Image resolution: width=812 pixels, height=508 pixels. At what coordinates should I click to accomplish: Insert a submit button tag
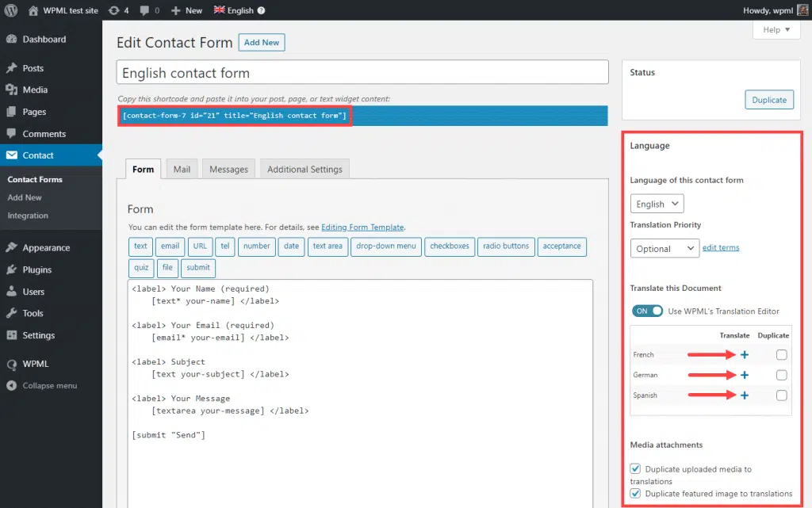click(x=198, y=267)
